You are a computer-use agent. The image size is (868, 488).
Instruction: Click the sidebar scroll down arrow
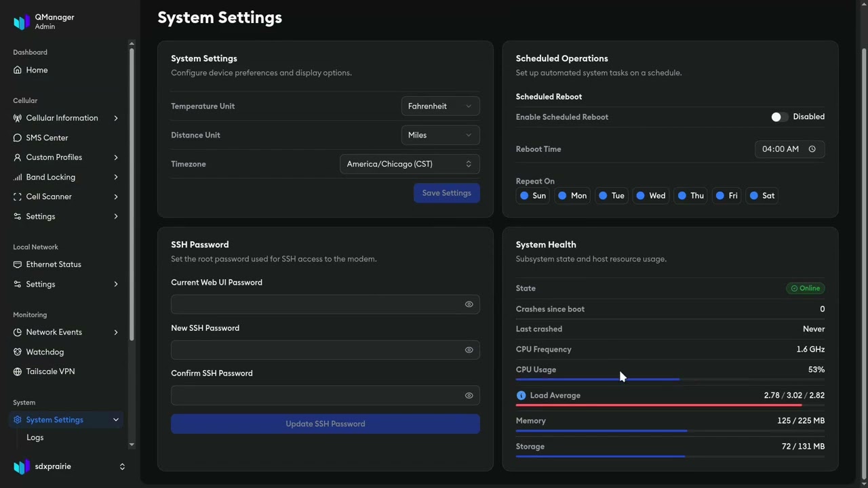[x=132, y=445]
